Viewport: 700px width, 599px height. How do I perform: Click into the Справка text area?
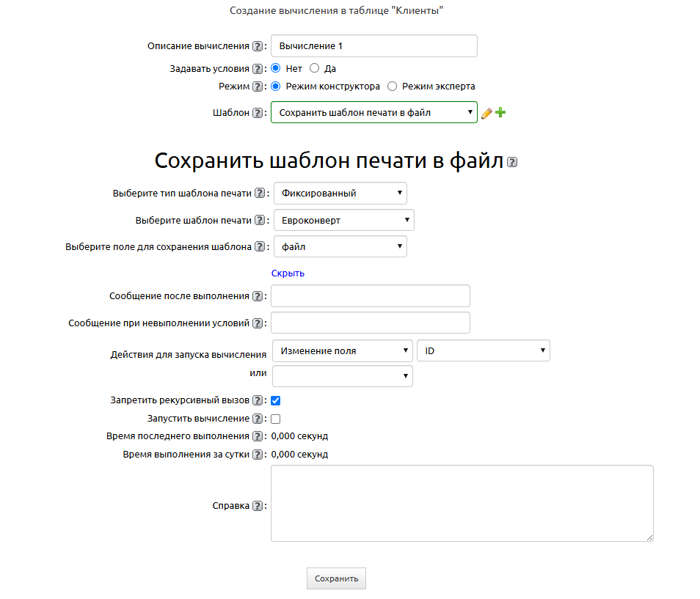[x=462, y=503]
